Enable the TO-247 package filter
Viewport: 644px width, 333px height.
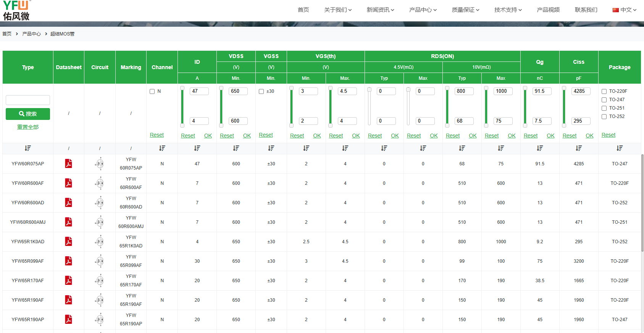coord(604,100)
